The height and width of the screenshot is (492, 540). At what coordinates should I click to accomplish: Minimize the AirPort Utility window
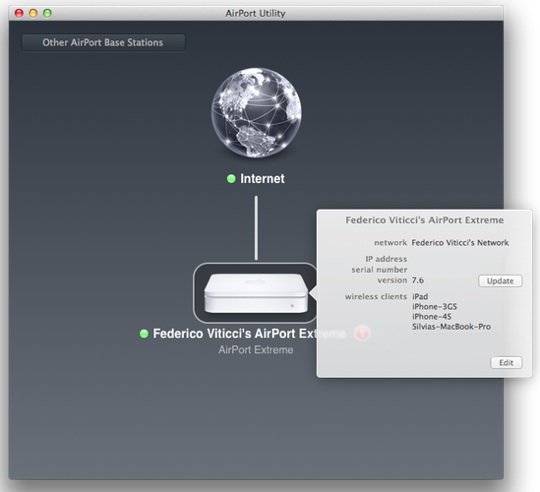(x=33, y=13)
